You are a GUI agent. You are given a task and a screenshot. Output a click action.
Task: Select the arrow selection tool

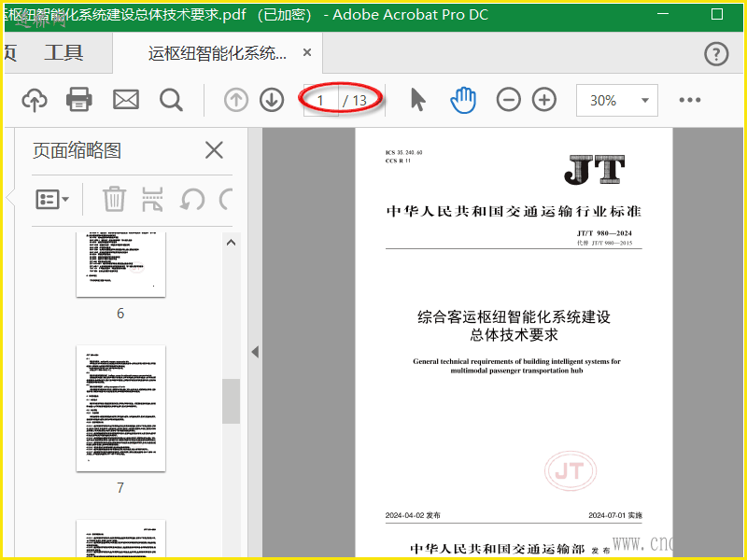(417, 100)
